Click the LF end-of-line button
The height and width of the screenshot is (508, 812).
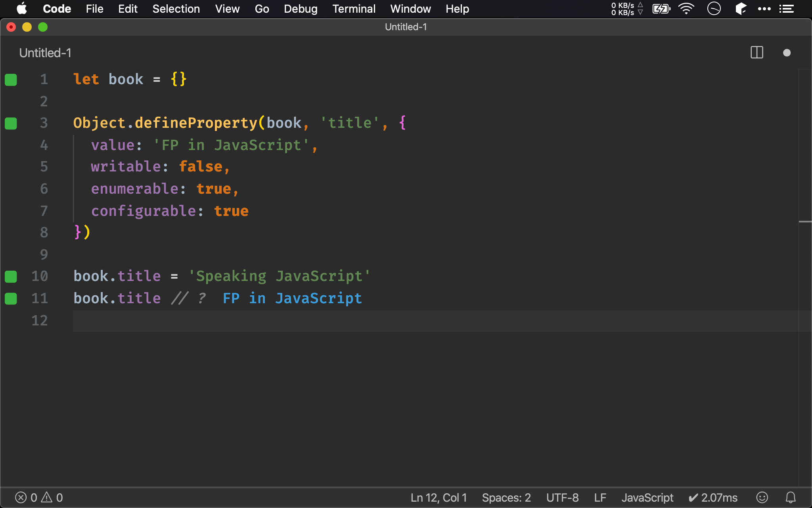point(600,497)
